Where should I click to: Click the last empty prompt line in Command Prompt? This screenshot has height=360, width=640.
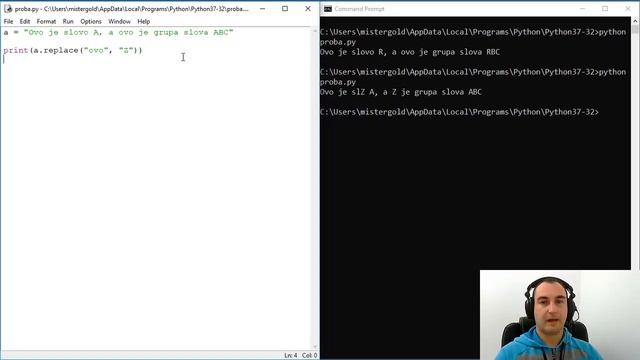coord(460,112)
